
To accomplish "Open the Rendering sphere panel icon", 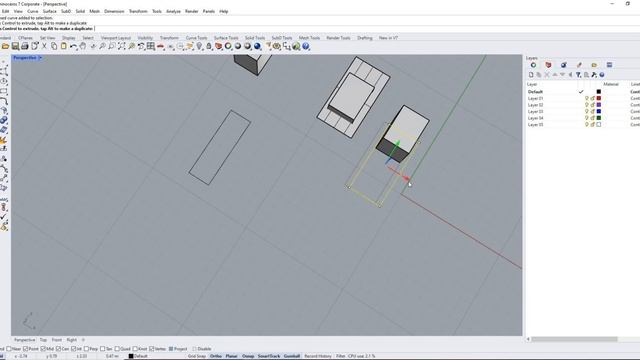I will click(564, 65).
